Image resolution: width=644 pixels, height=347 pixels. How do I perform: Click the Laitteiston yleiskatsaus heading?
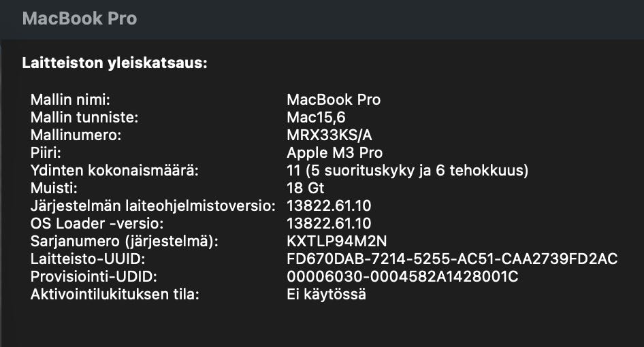coord(114,63)
